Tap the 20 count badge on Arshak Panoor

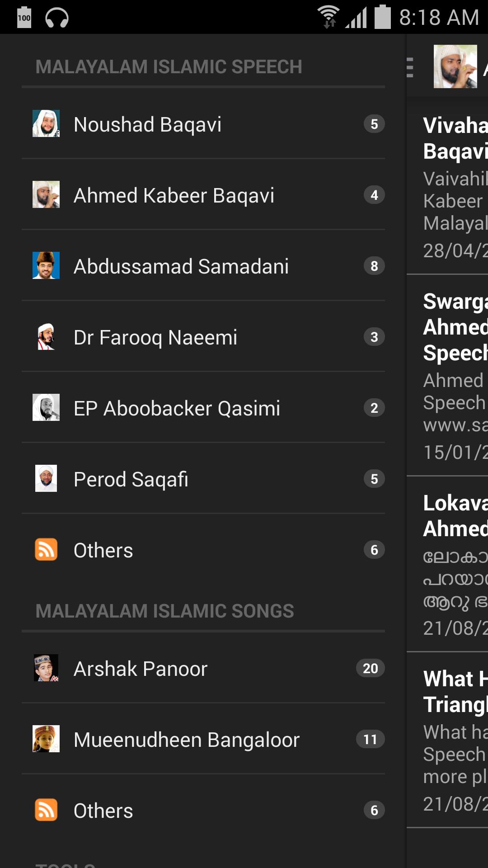(370, 668)
